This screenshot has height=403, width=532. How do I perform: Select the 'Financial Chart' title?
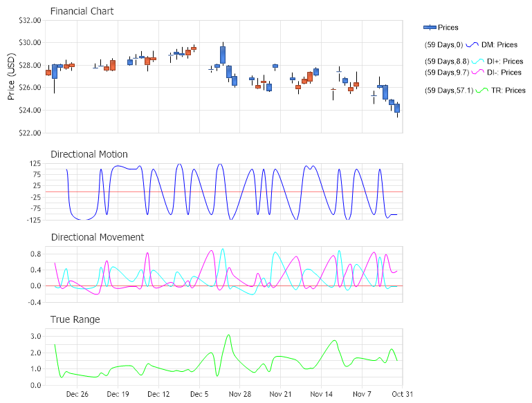click(82, 11)
